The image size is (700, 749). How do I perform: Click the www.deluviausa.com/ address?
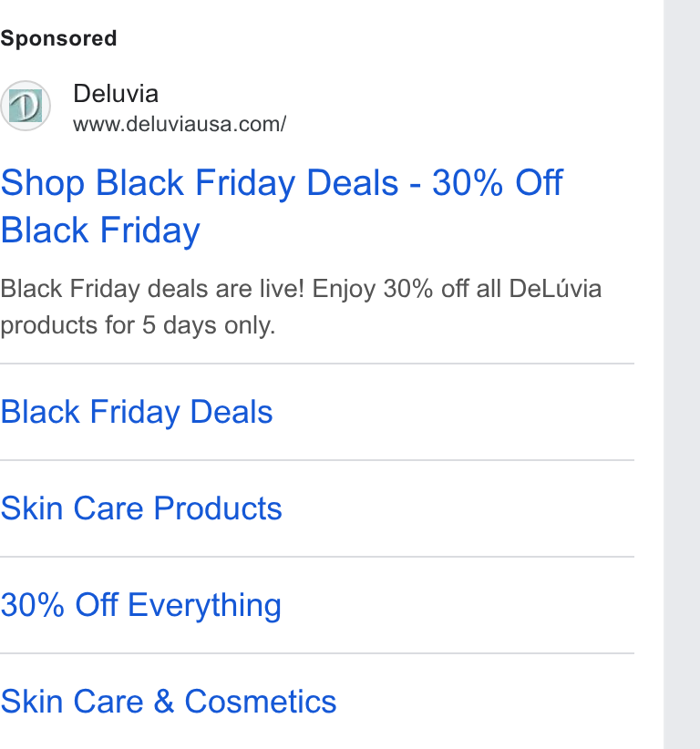coord(180,124)
